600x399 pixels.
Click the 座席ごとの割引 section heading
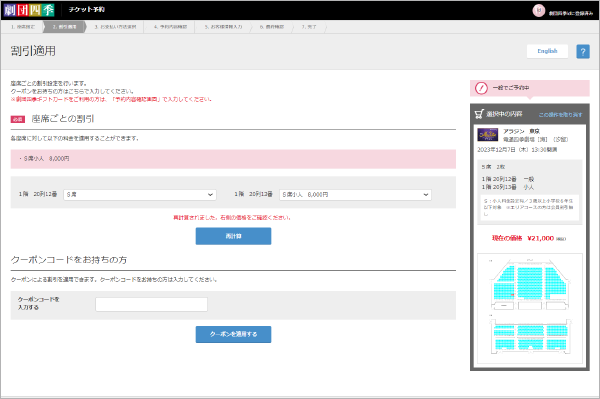(x=63, y=119)
